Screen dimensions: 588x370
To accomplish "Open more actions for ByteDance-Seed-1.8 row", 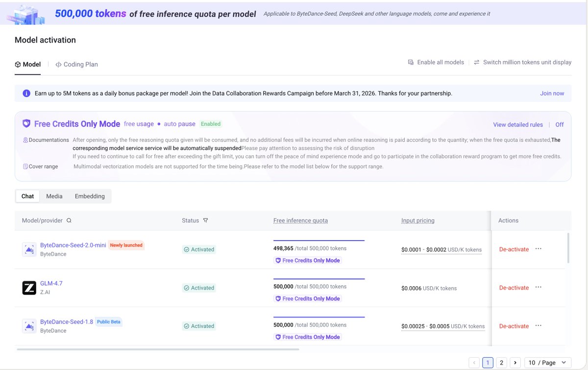I will [x=539, y=325].
